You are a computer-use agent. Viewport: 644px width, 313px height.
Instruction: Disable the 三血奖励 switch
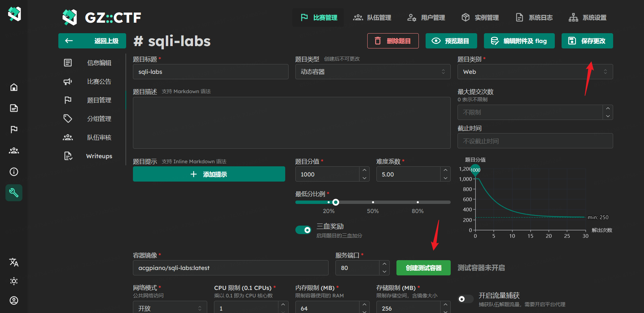click(x=303, y=230)
